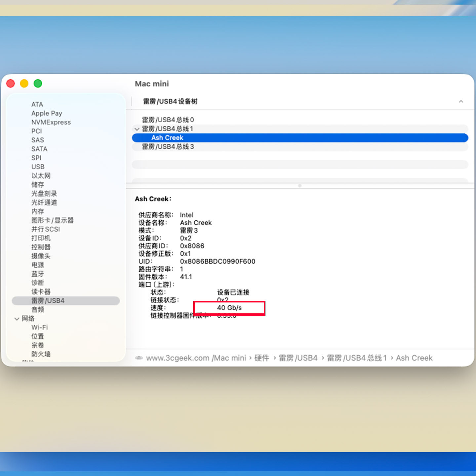Open the 防火墙 section
This screenshot has width=476, height=476.
pos(42,354)
